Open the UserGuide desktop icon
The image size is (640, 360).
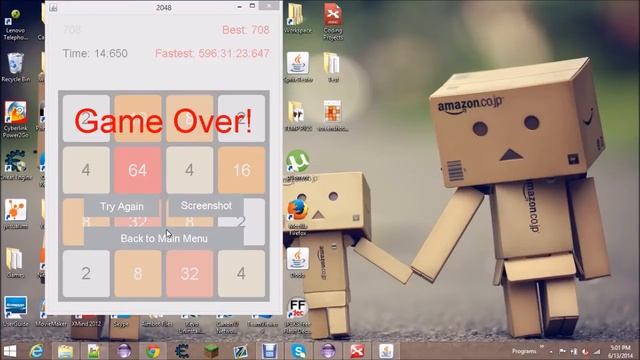tap(16, 311)
